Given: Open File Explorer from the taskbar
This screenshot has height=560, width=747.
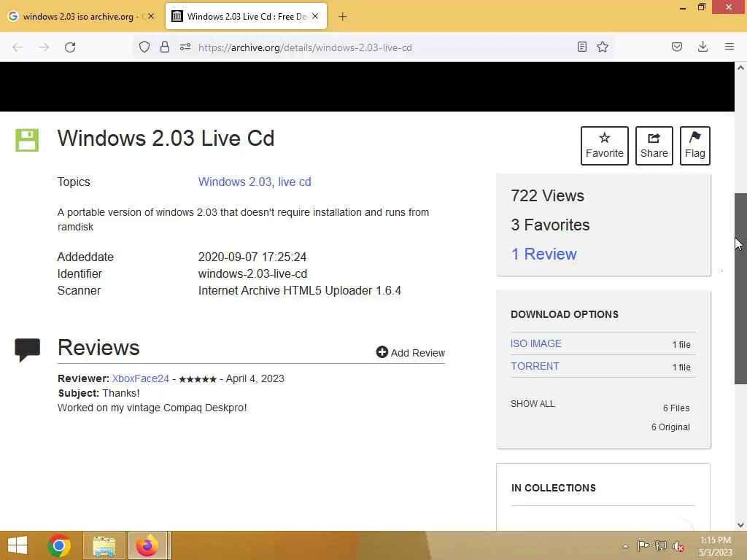Looking at the screenshot, I should [104, 545].
